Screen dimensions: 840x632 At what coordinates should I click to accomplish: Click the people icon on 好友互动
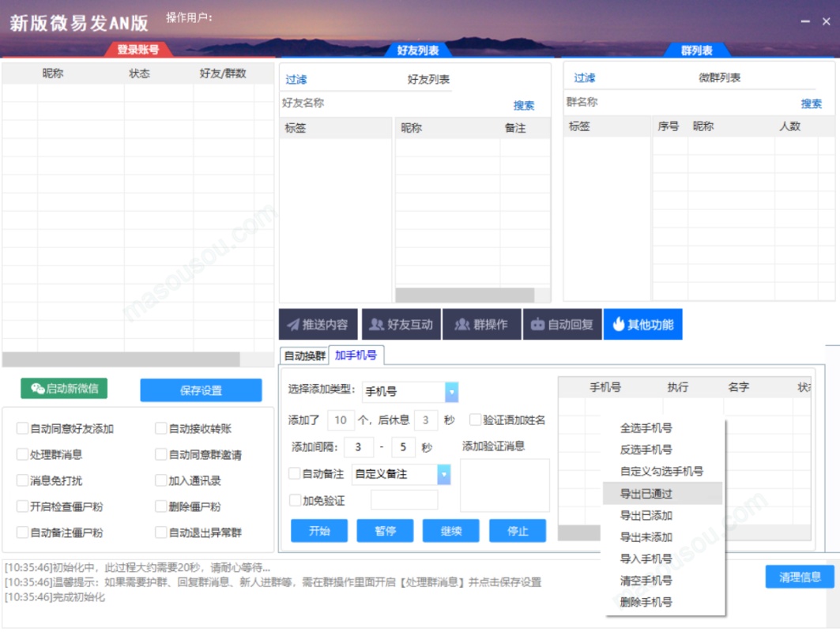377,325
